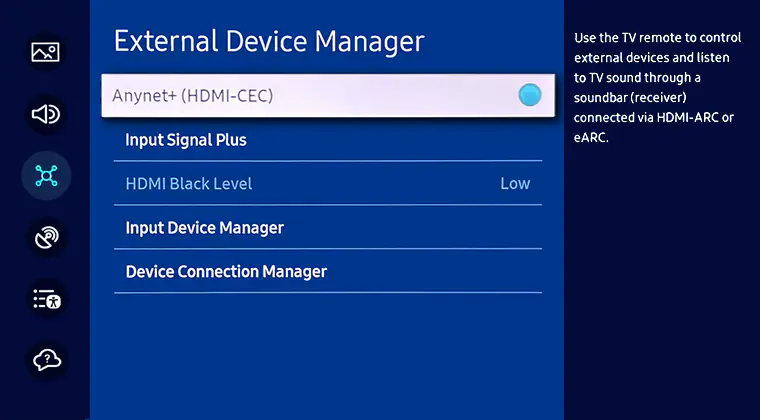Open General and Accessibility settings icon
Viewport: 760px width, 420px height.
tap(46, 299)
